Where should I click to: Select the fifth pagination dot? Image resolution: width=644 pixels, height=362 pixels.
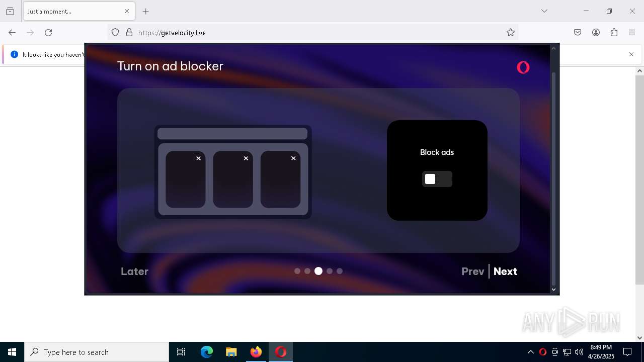click(340, 271)
